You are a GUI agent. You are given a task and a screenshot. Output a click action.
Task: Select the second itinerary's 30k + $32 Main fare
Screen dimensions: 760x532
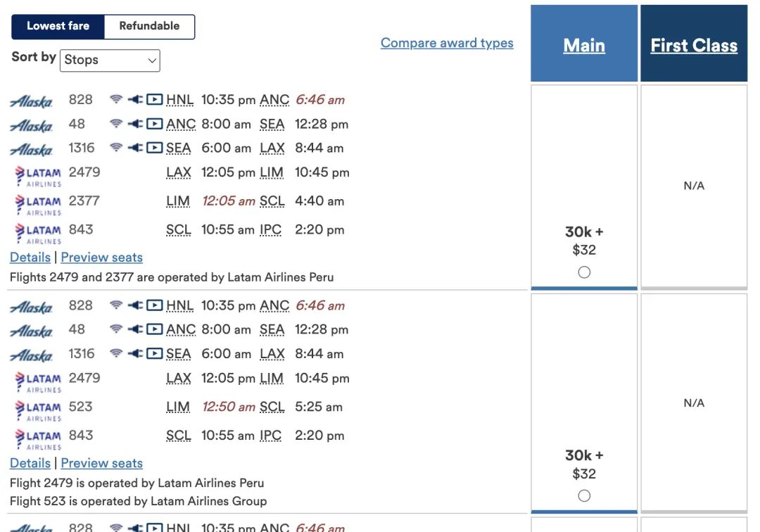pyautogui.click(x=584, y=496)
